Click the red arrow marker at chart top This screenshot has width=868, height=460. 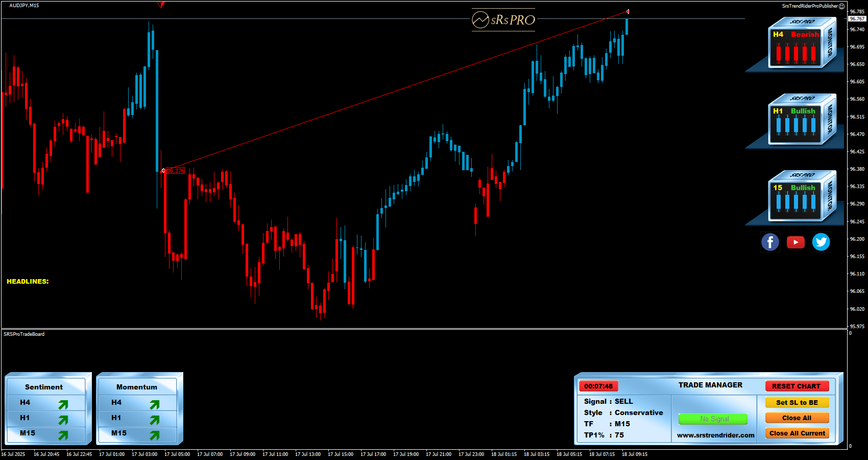tap(161, 5)
